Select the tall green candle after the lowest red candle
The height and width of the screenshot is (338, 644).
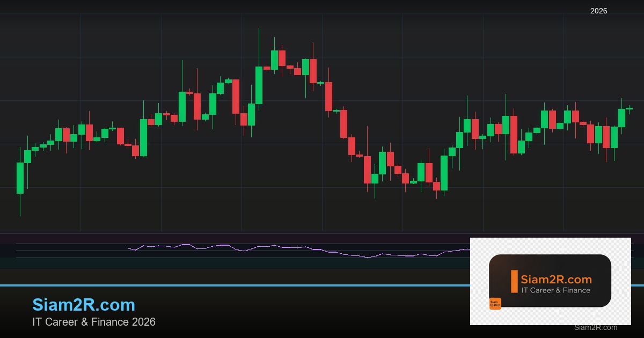[444, 173]
